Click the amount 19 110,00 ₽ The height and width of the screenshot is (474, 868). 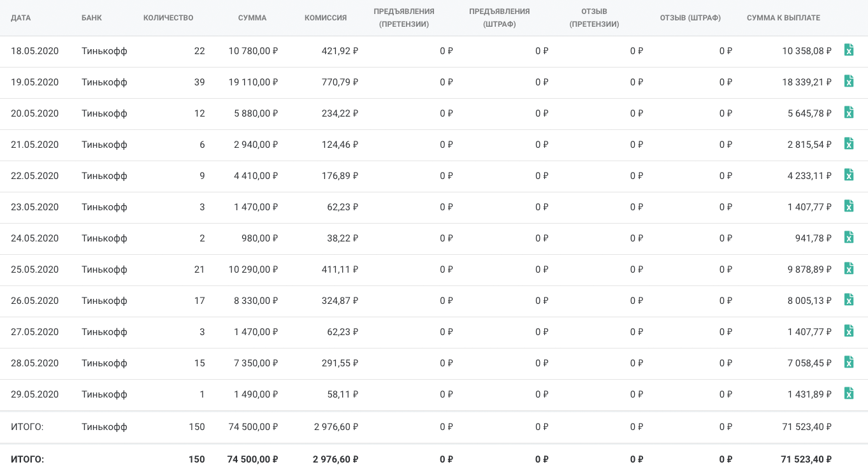[254, 82]
